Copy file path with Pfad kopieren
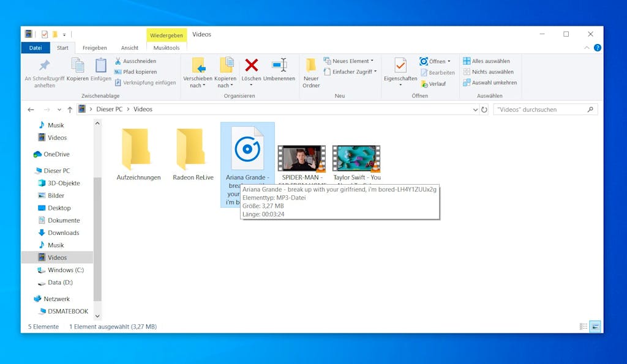 pyautogui.click(x=135, y=72)
